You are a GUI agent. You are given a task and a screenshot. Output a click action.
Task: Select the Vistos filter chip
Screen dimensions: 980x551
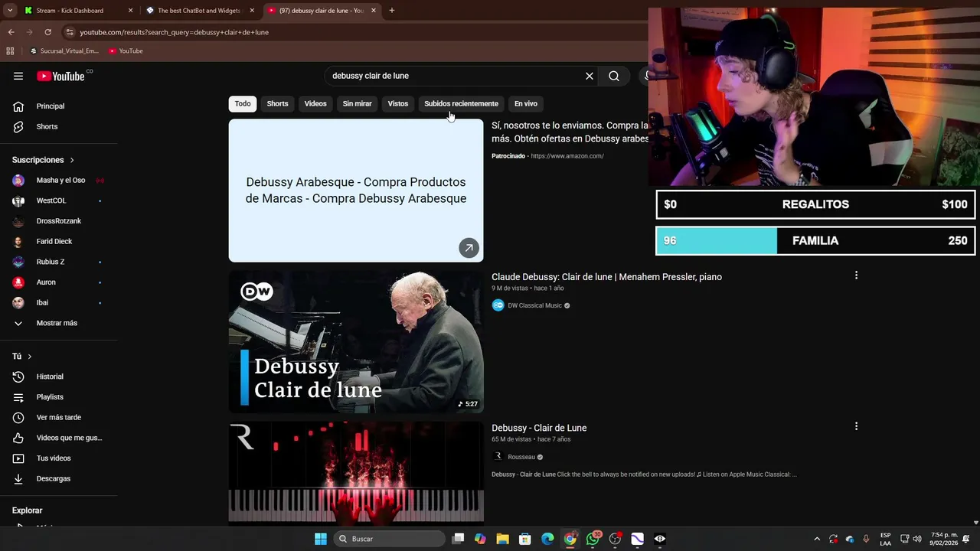click(398, 103)
